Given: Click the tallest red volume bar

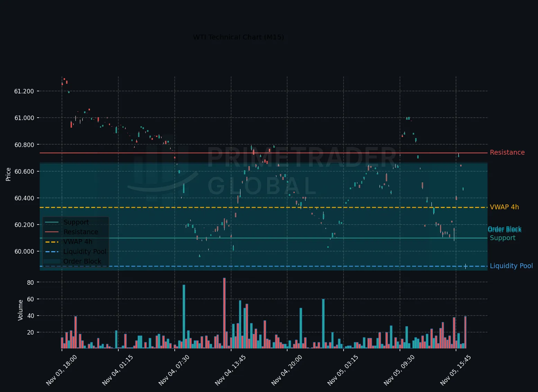Looking at the screenshot, I should pos(224,313).
